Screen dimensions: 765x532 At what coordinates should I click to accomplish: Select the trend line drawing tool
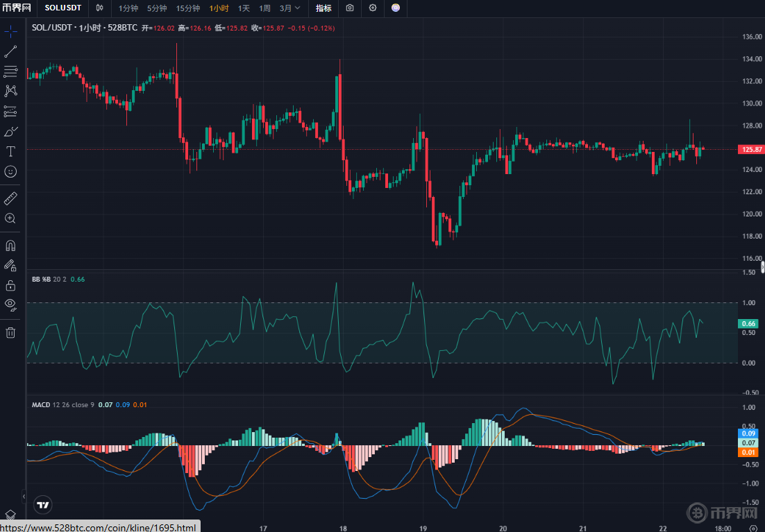pyautogui.click(x=10, y=52)
